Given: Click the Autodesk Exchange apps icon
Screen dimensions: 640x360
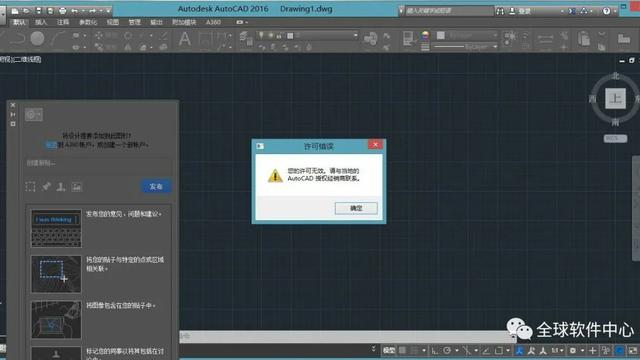Looking at the screenshot, I should click(572, 11).
